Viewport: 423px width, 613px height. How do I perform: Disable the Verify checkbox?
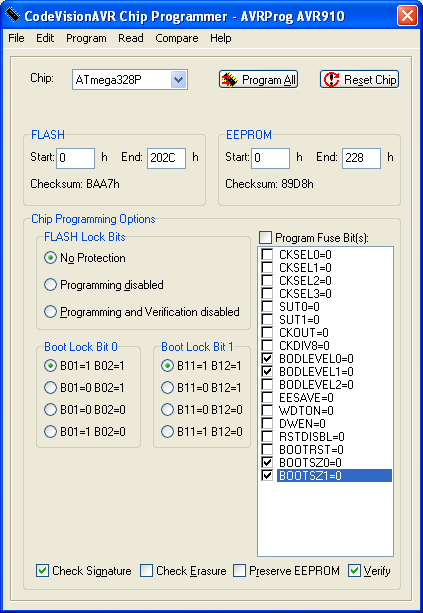[x=354, y=571]
